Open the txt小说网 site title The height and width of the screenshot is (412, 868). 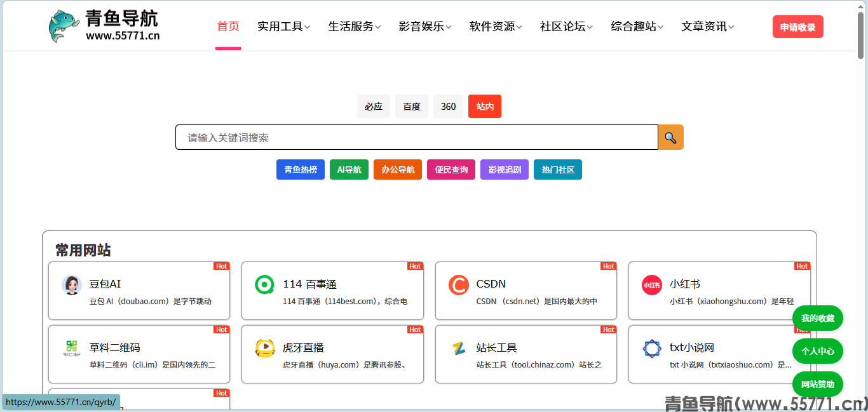pyautogui.click(x=692, y=347)
